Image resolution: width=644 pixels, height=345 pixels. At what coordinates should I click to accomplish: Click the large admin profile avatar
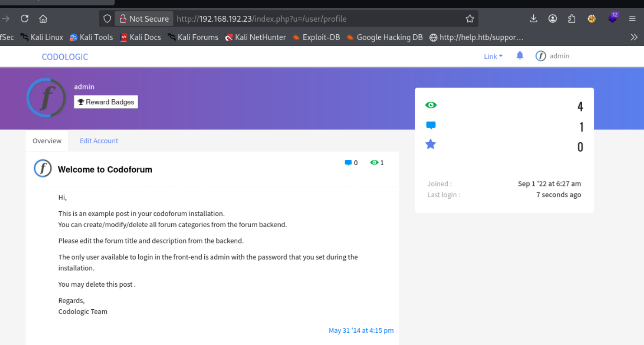point(47,98)
